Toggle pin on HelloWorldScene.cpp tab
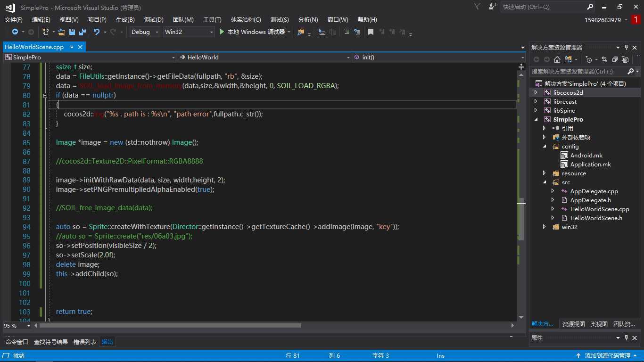 tap(71, 47)
